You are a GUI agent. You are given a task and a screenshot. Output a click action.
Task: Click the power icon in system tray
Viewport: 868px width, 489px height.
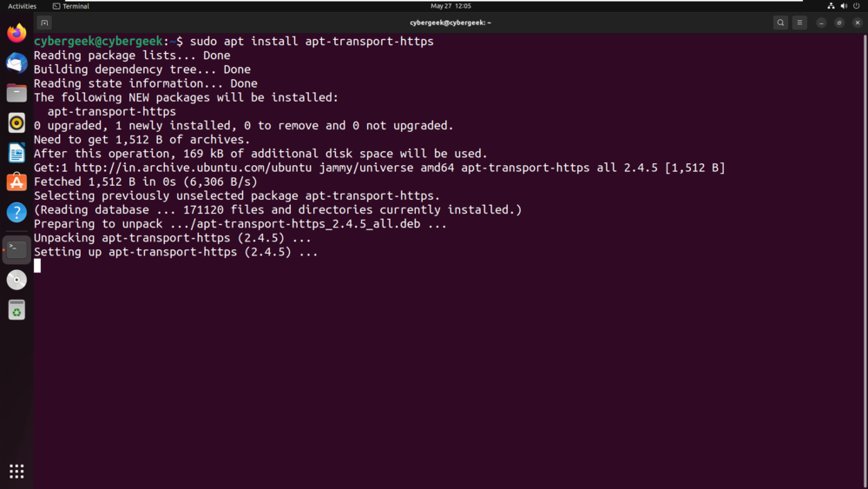pos(856,6)
